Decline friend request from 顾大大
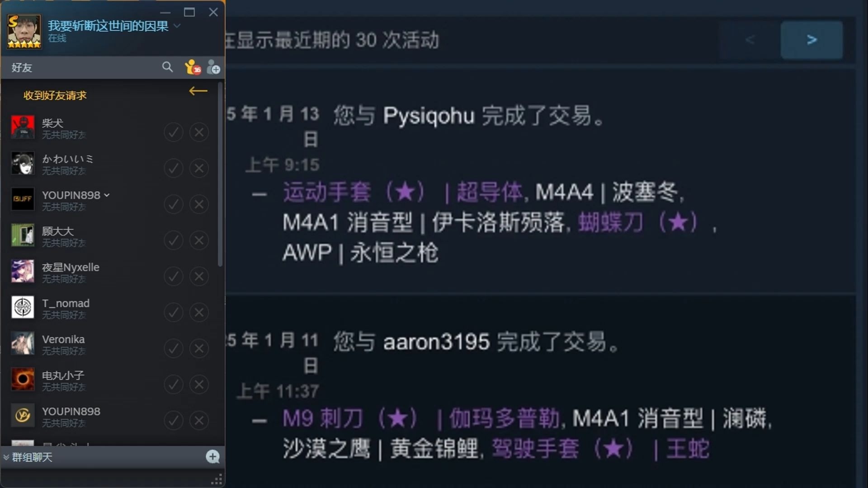868x488 pixels. click(199, 240)
